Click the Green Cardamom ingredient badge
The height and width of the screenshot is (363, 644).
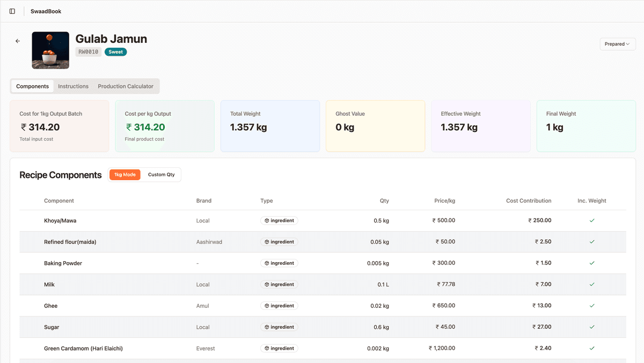(279, 349)
